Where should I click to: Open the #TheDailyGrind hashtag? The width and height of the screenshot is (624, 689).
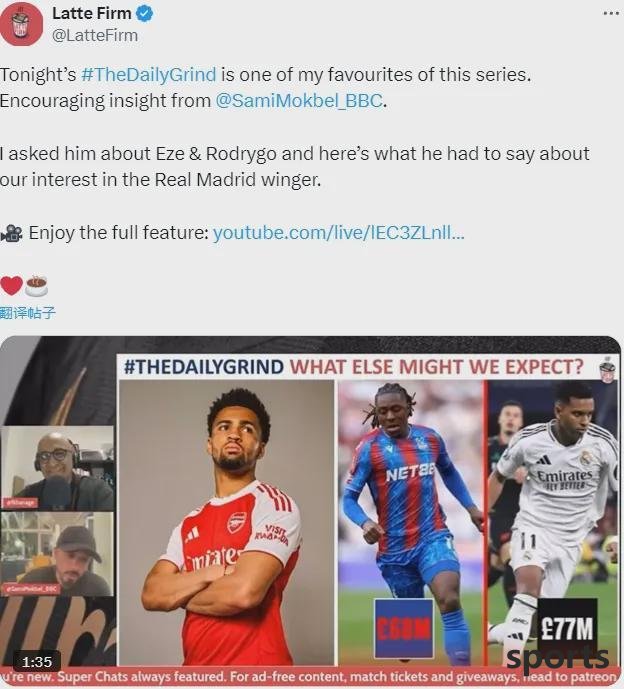(x=149, y=75)
